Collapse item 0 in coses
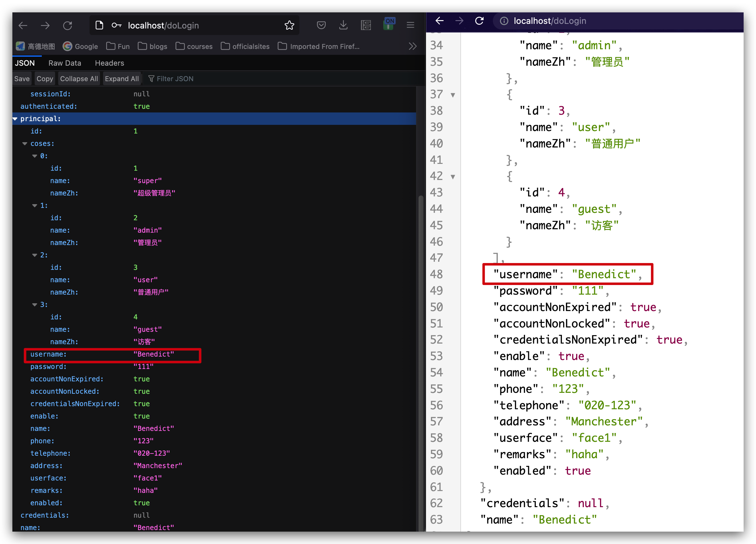Image resolution: width=756 pixels, height=544 pixels. click(35, 156)
